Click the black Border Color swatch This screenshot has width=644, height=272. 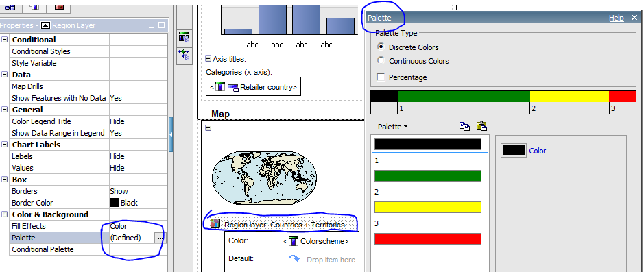click(x=115, y=203)
